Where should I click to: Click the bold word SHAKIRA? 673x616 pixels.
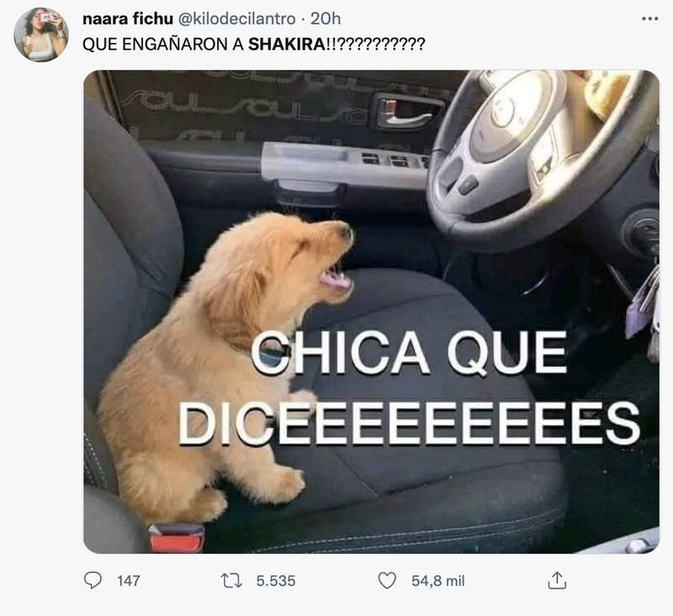click(287, 45)
